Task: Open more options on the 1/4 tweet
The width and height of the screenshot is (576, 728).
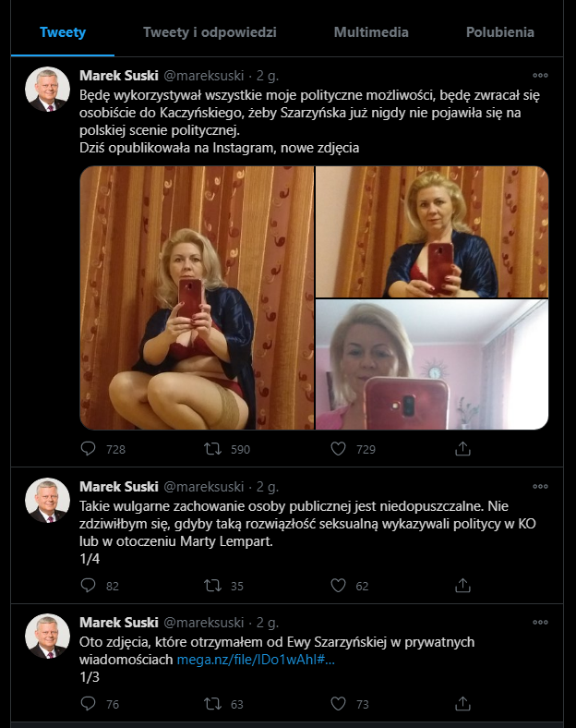Action: click(540, 487)
